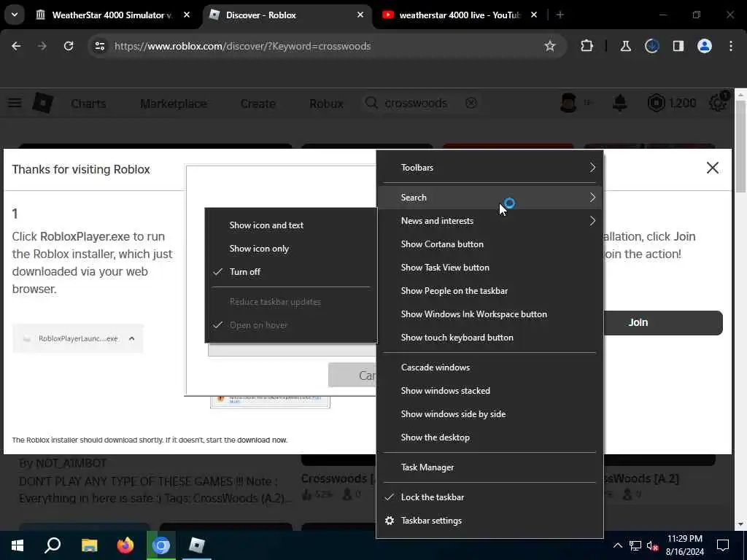Switch to weatherstar 4000 live YouTube tab

[461, 15]
